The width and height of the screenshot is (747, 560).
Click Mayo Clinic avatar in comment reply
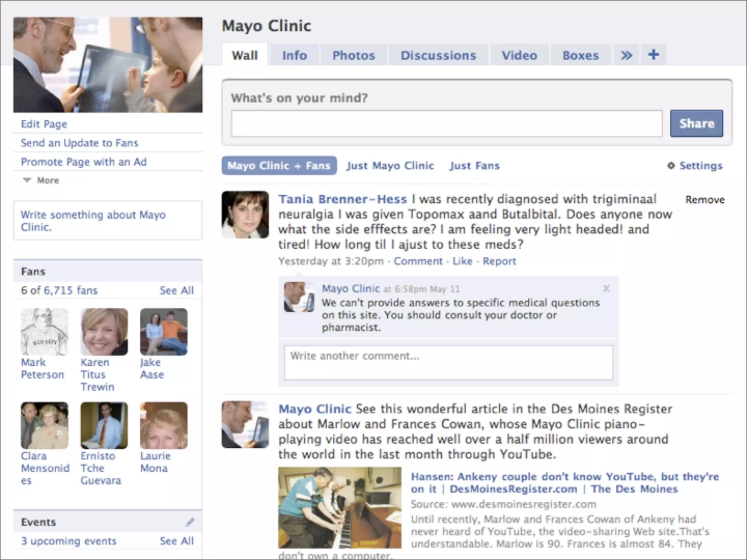(x=299, y=297)
